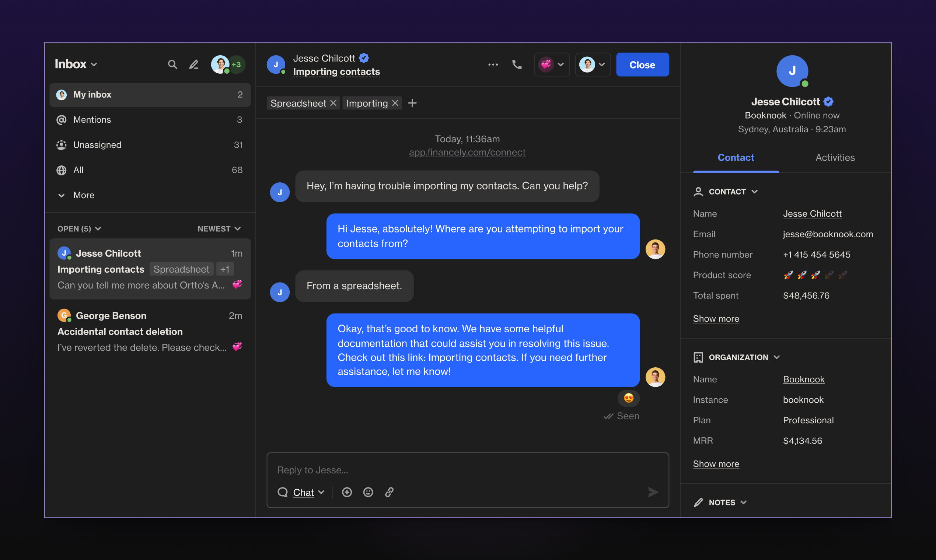Open the three-dots more options menu
Viewport: 936px width, 560px height.
click(493, 64)
